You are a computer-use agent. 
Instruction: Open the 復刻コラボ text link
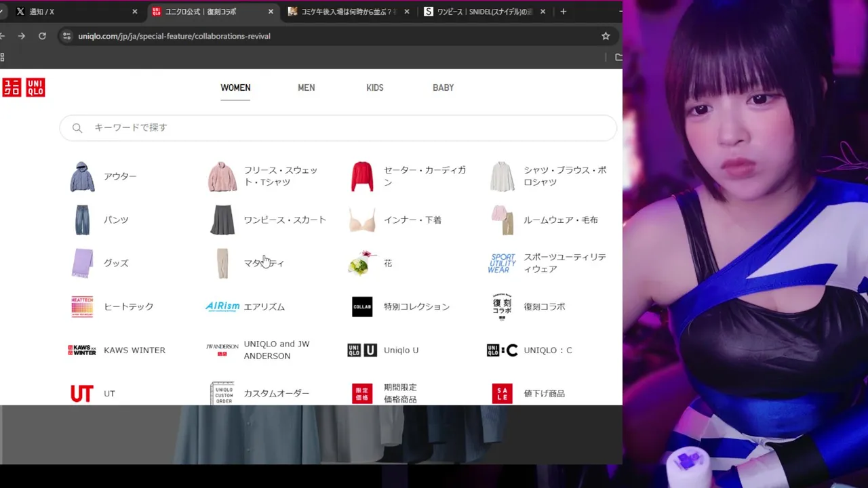click(x=545, y=306)
